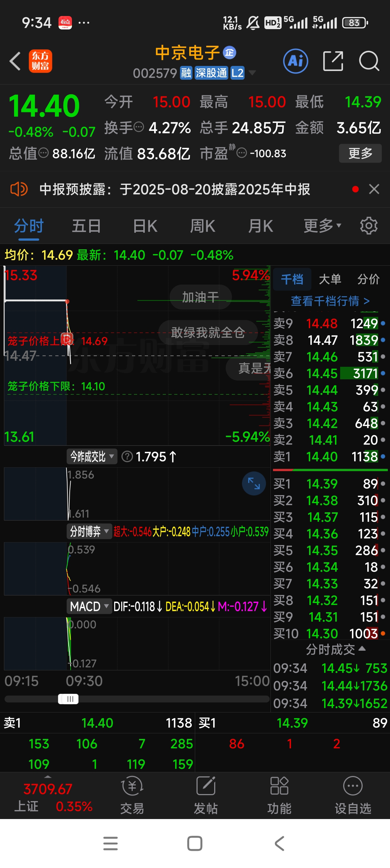Open the MACD indicator dropdown
Image resolution: width=390 pixels, height=868 pixels.
(89, 606)
